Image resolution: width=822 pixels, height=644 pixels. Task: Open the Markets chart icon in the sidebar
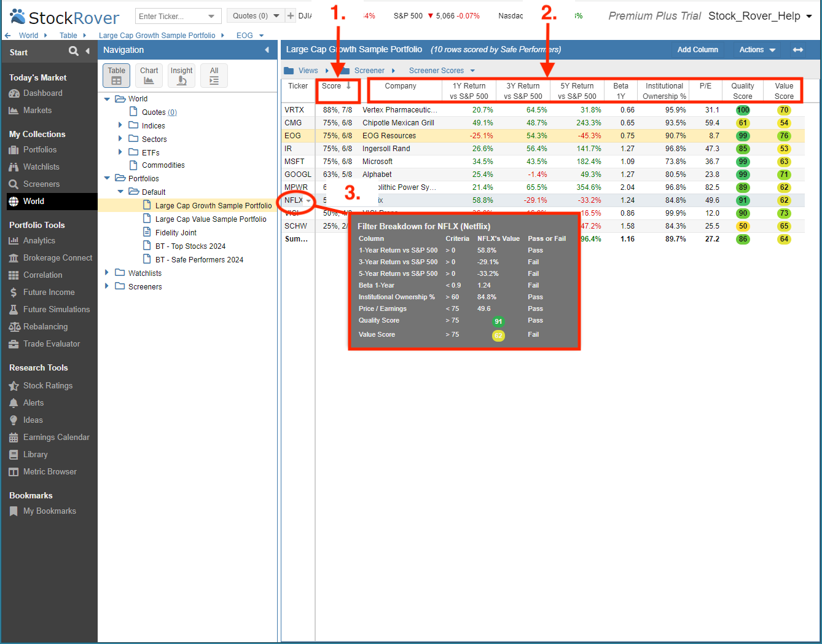point(14,111)
